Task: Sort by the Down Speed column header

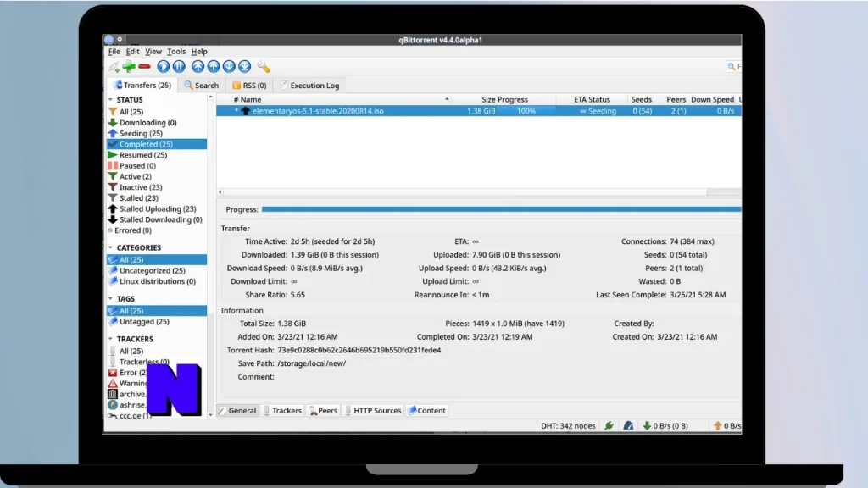Action: [712, 100]
